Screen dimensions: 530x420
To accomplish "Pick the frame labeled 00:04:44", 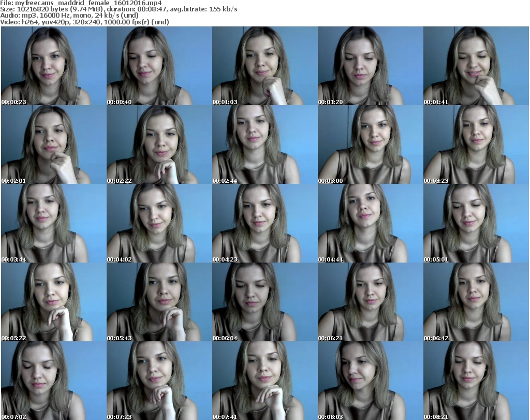I will [370, 223].
